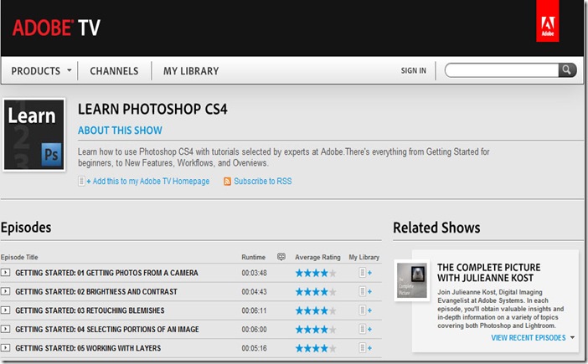Screen dimensions: 588x364
Task: Click the Episodes section heading
Action: pos(26,228)
